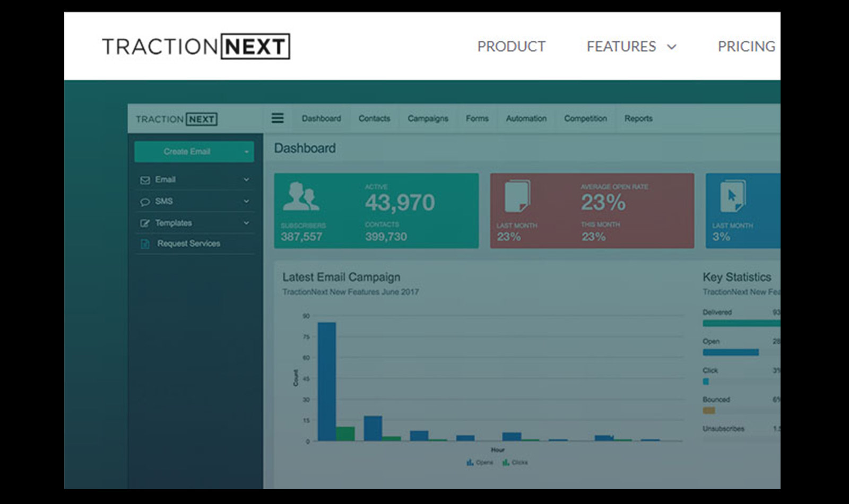Click the first green Clicks bar in chart

(345, 434)
